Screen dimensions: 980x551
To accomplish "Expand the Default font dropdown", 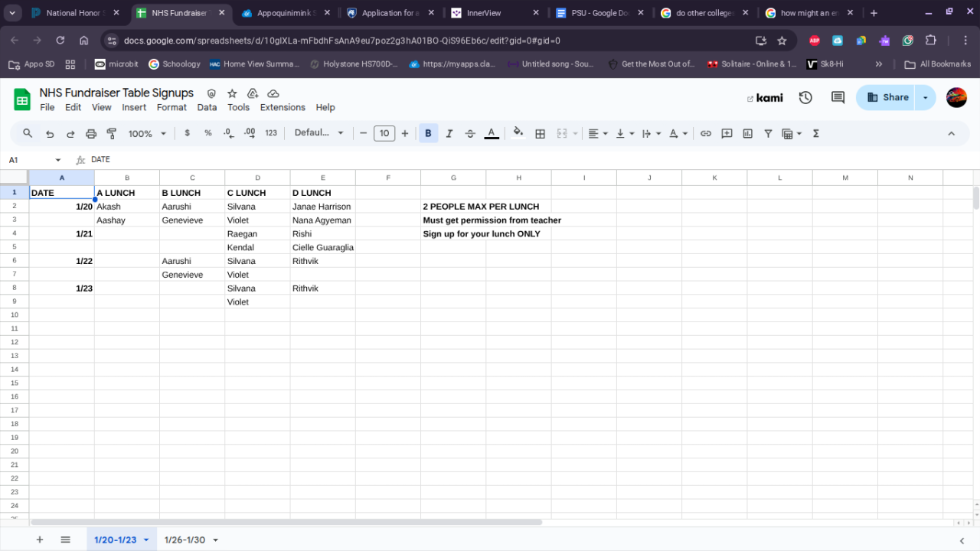I will (x=319, y=133).
